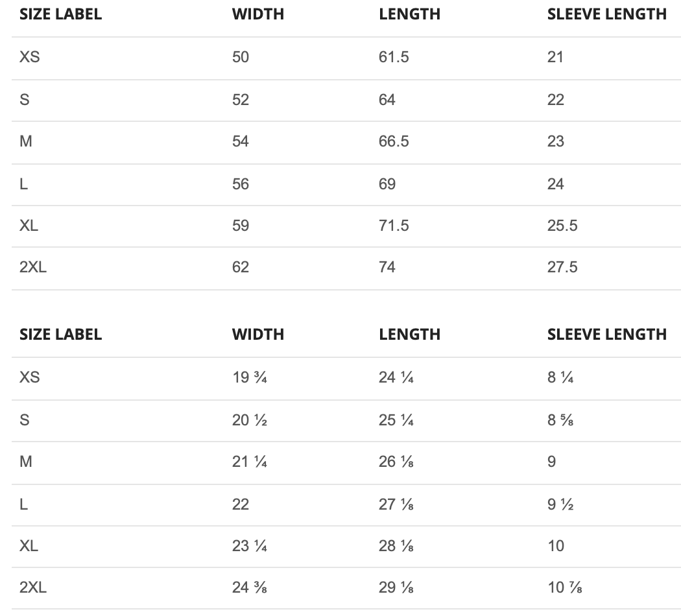This screenshot has height=616, width=681.
Task: Select the 23 ¼ width value
Action: pyautogui.click(x=250, y=546)
